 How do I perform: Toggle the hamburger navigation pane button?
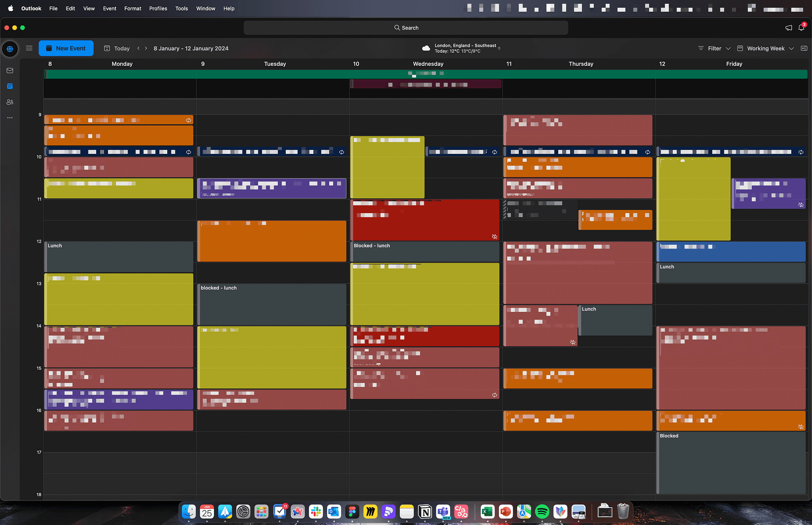29,48
